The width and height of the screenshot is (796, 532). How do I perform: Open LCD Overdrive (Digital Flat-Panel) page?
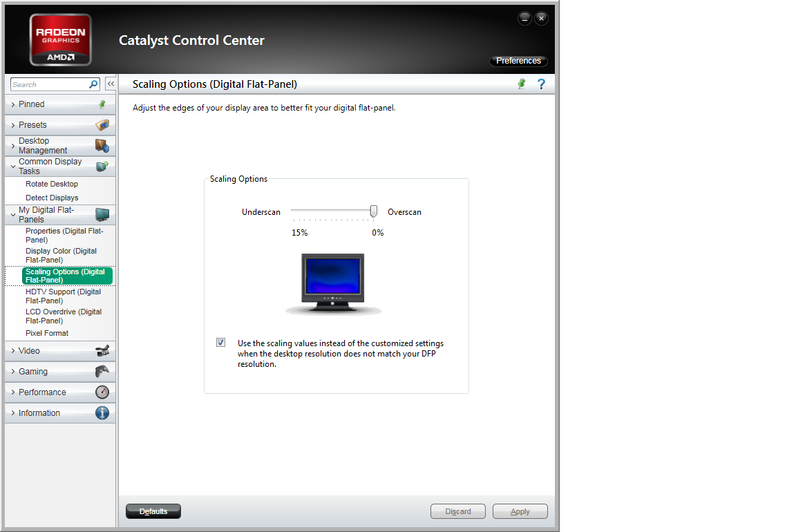[64, 316]
